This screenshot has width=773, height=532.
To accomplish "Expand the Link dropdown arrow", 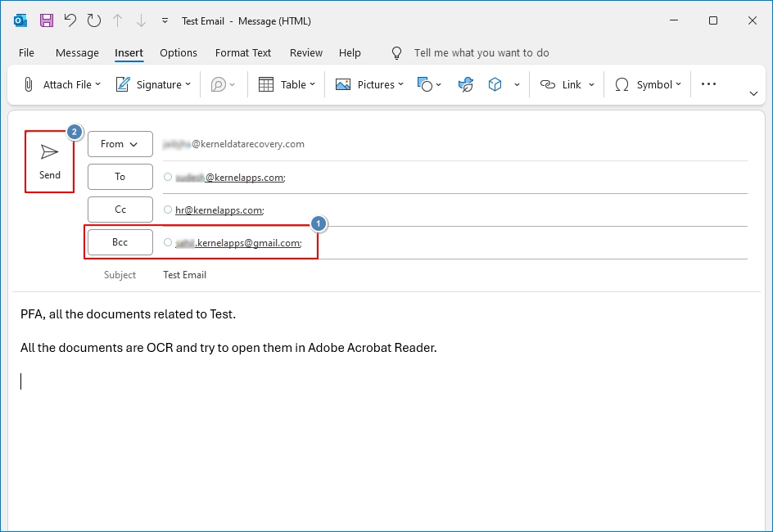I will 591,85.
